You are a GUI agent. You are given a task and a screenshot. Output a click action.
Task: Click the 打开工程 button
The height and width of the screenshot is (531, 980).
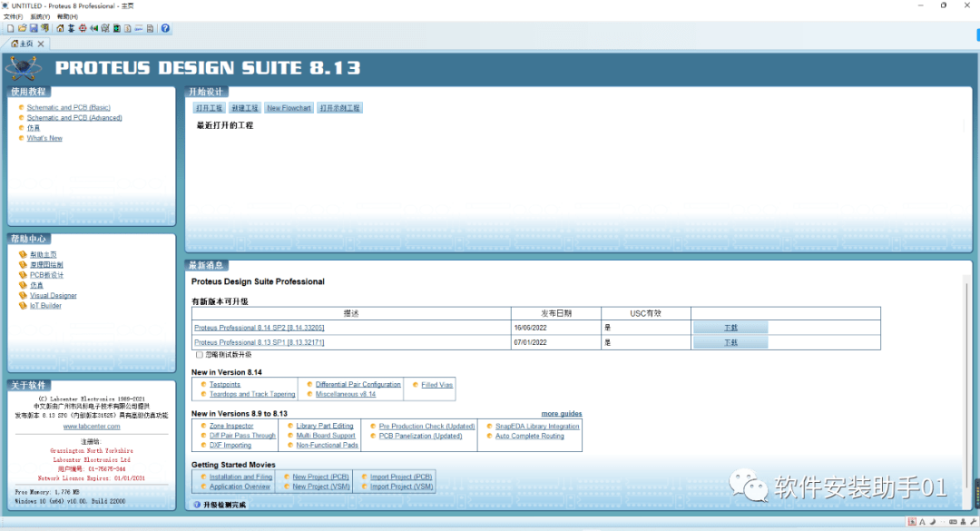click(209, 108)
